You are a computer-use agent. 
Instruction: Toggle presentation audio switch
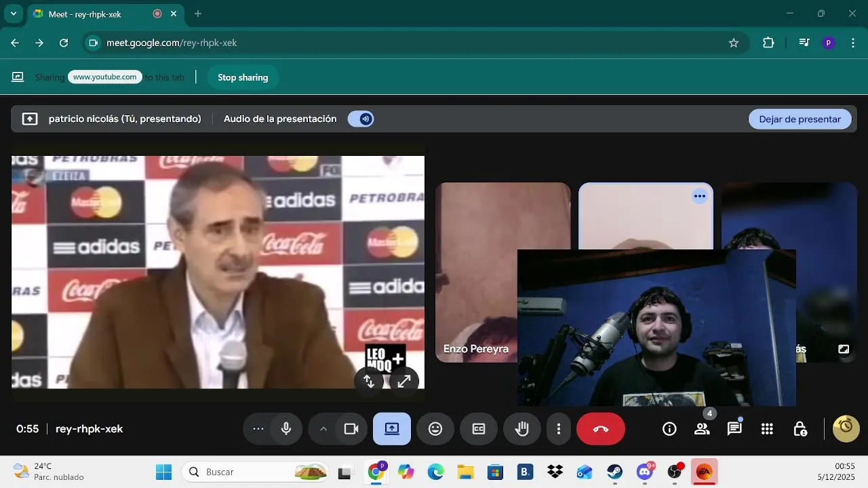tap(361, 119)
